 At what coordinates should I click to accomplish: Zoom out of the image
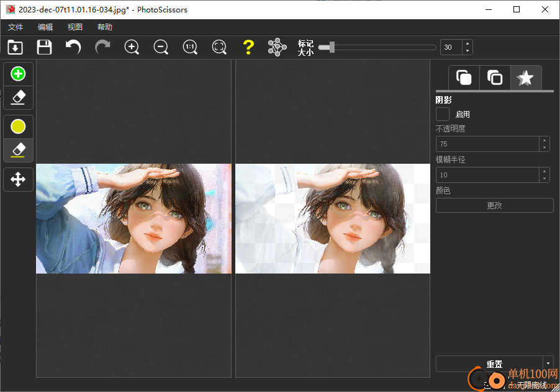coord(161,47)
